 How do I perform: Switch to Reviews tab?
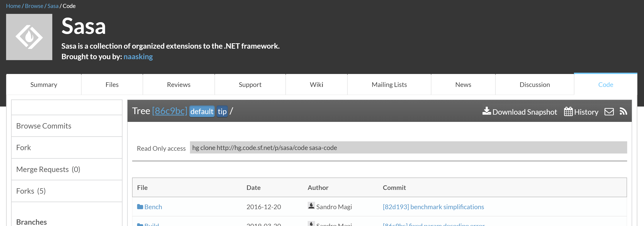point(179,85)
